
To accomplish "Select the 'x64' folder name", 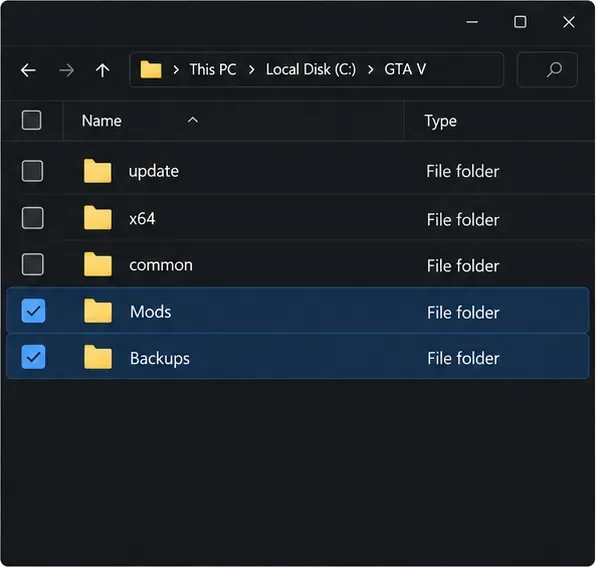I will pos(142,219).
